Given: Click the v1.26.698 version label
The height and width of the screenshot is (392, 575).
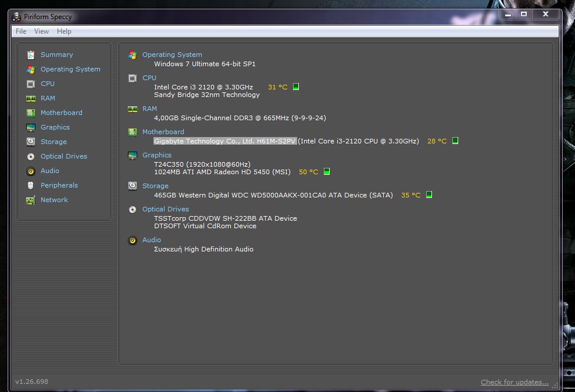Looking at the screenshot, I should [32, 382].
